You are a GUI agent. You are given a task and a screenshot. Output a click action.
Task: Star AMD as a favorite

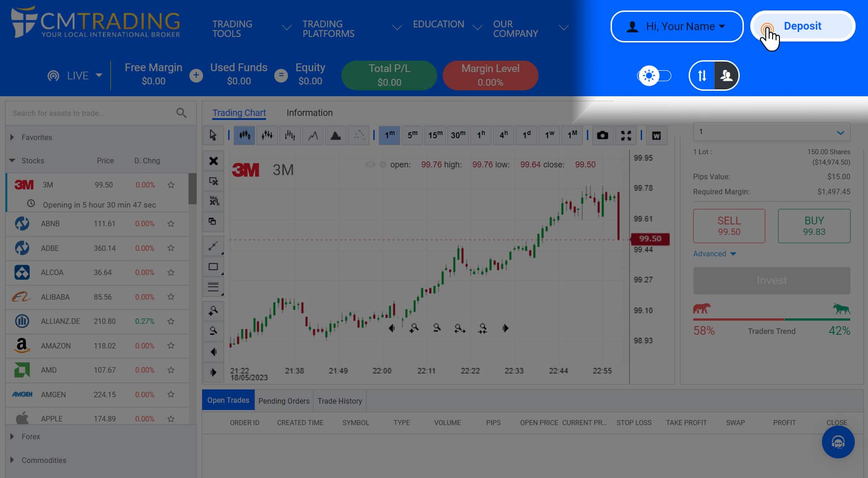pos(171,370)
